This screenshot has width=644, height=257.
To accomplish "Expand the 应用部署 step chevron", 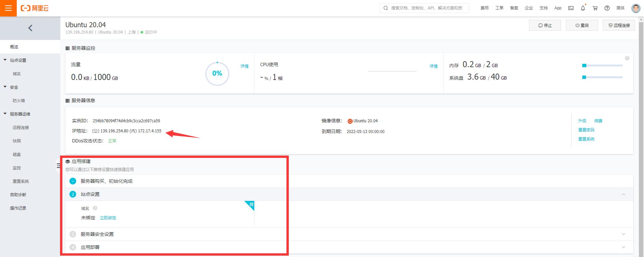I will 624,247.
